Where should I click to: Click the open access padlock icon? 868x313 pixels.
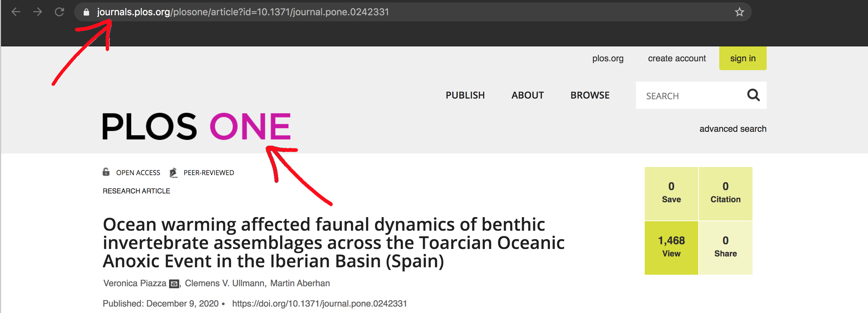[x=106, y=172]
